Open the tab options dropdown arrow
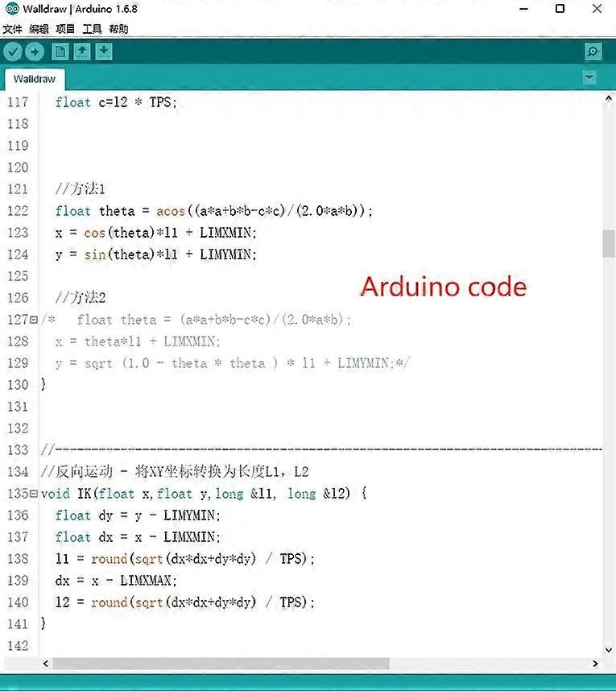 point(589,78)
